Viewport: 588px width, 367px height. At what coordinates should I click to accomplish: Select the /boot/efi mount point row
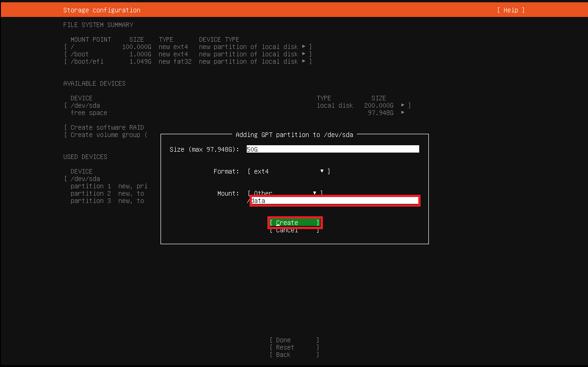click(188, 61)
